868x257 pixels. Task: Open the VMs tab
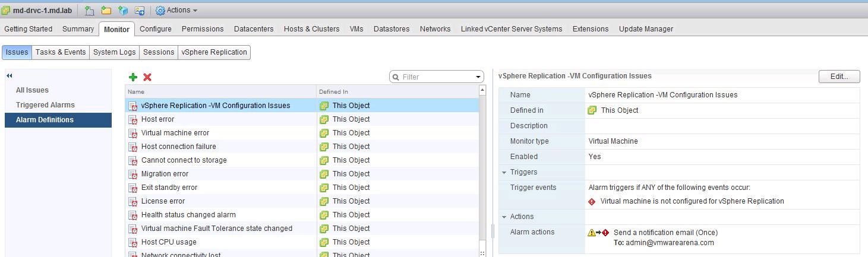(x=356, y=29)
